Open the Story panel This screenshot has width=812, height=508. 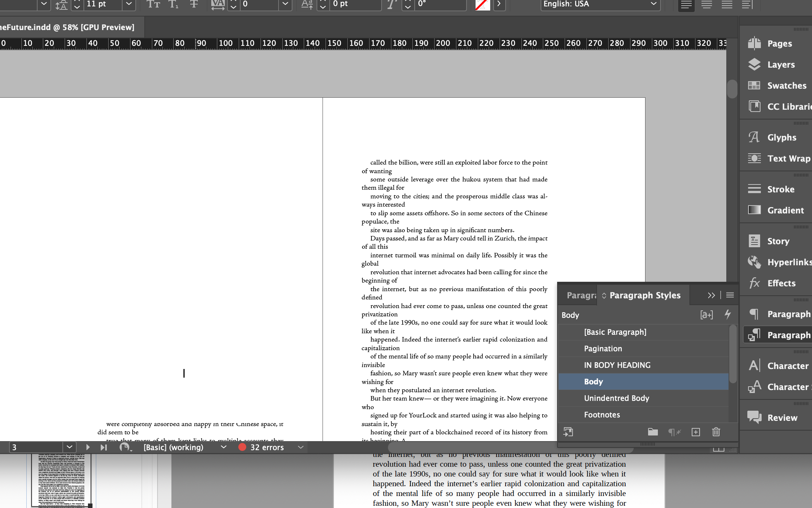tap(777, 241)
